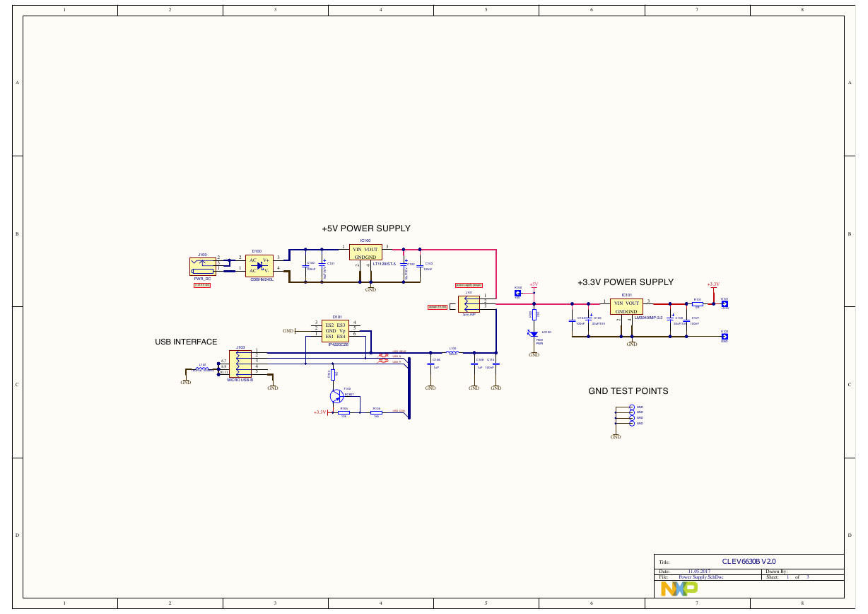
Task: Select the K102 GND test point marker
Action: pos(725,337)
